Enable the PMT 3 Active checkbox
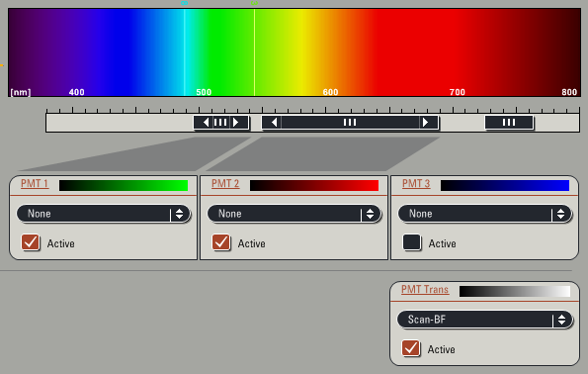Screen dimensions: 588x374 [x=412, y=242]
